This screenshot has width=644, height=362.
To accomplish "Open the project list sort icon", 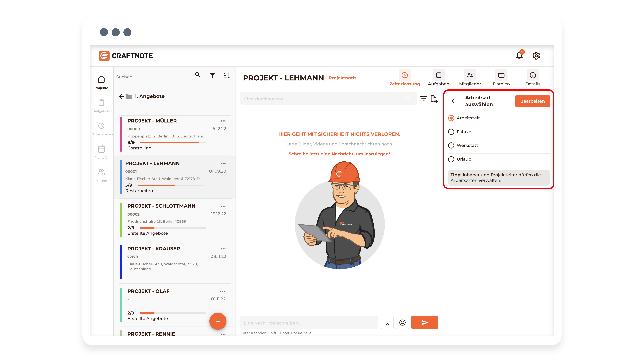I will (x=227, y=75).
